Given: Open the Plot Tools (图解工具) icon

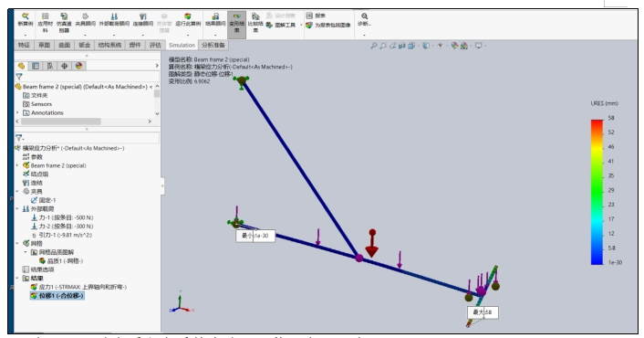Looking at the screenshot, I should point(281,25).
